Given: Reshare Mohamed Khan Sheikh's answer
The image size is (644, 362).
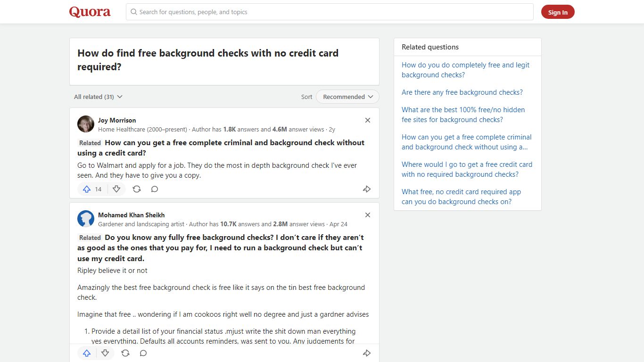Looking at the screenshot, I should (x=125, y=353).
